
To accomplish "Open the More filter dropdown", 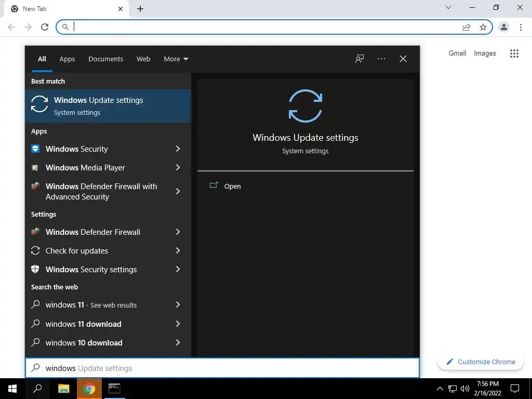I will point(176,59).
